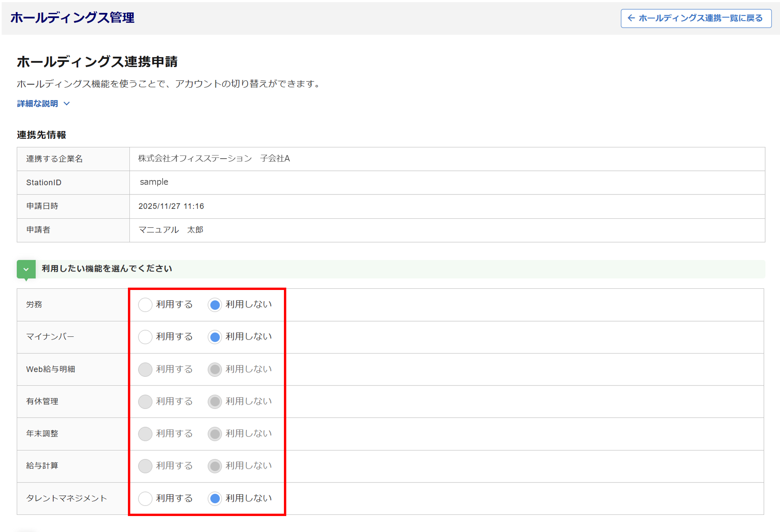The height and width of the screenshot is (532, 780).
Task: Expand the 詳細な説明 link text
Action: 37,104
